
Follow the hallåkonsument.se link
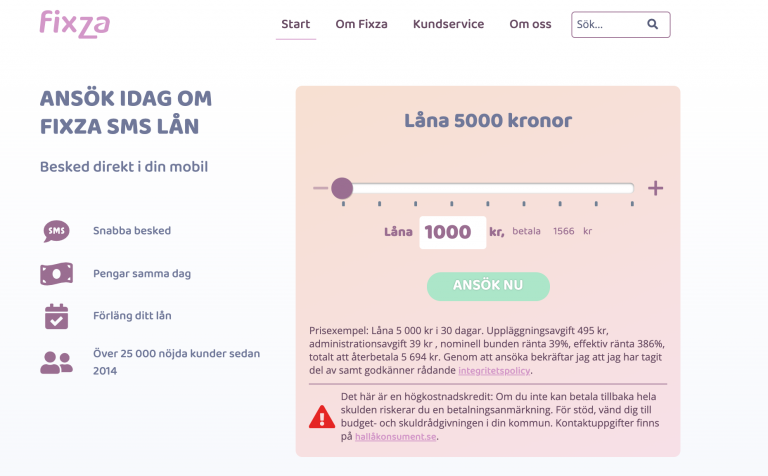(x=396, y=437)
